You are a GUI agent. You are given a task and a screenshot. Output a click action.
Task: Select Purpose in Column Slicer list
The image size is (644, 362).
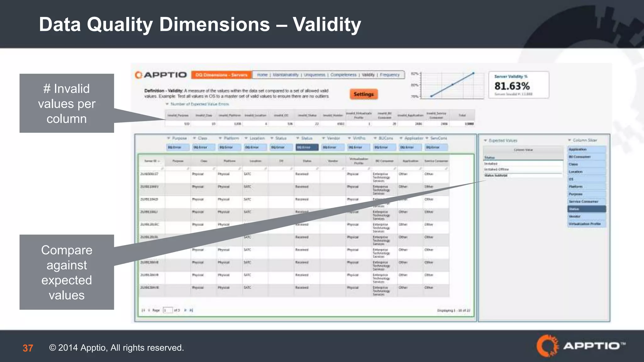coord(587,194)
